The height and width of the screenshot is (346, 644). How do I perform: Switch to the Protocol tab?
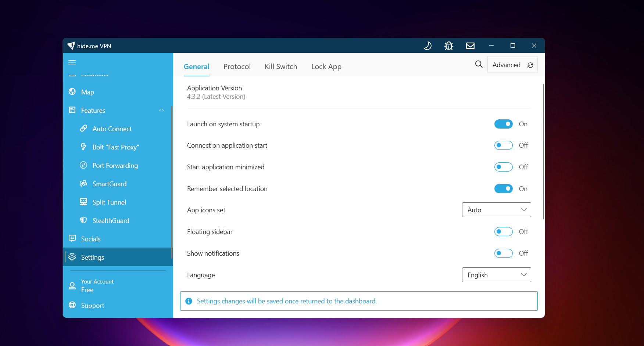pyautogui.click(x=237, y=66)
